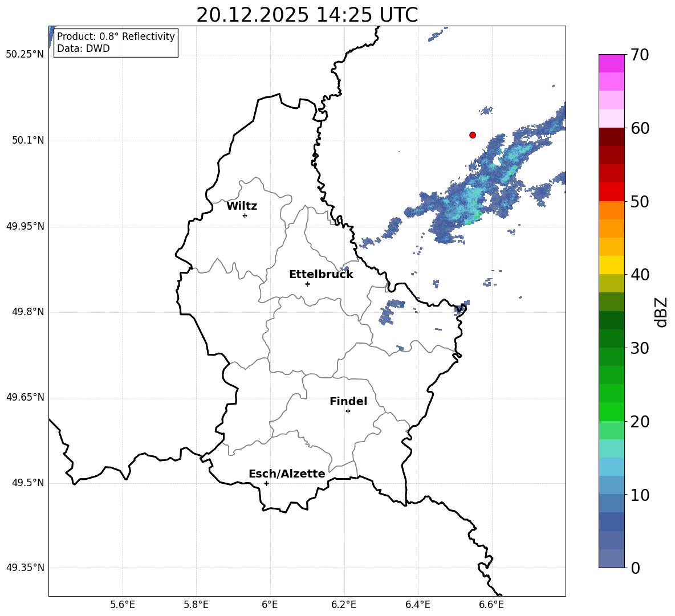Click the 6°E longitude label
675x616 pixels.
[x=270, y=605]
